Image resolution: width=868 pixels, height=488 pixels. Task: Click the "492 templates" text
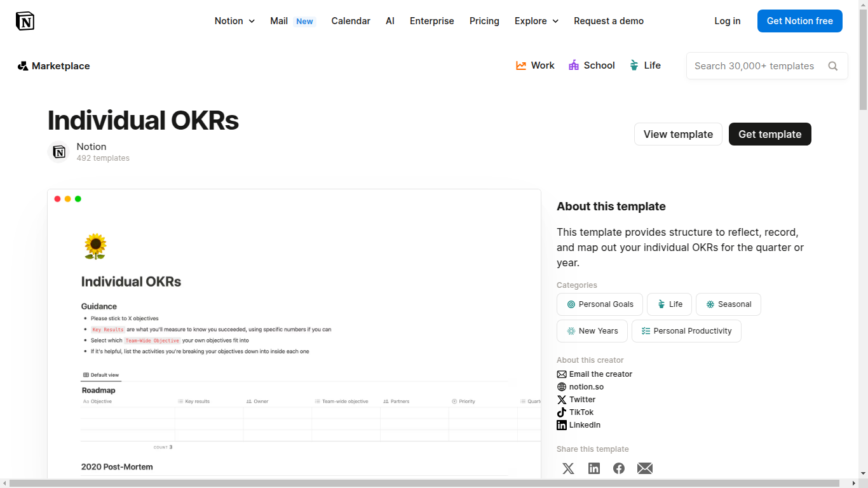pyautogui.click(x=103, y=158)
